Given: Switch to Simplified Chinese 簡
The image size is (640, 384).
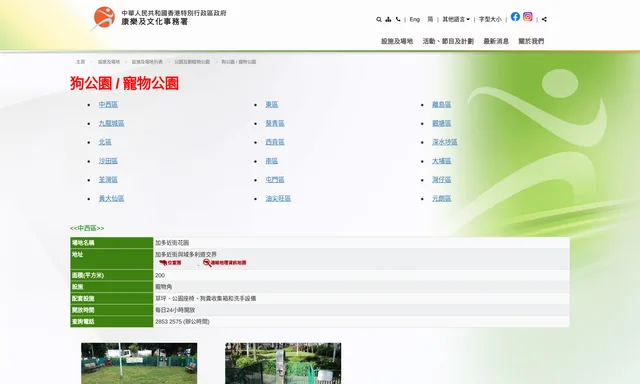Looking at the screenshot, I should click(x=430, y=19).
